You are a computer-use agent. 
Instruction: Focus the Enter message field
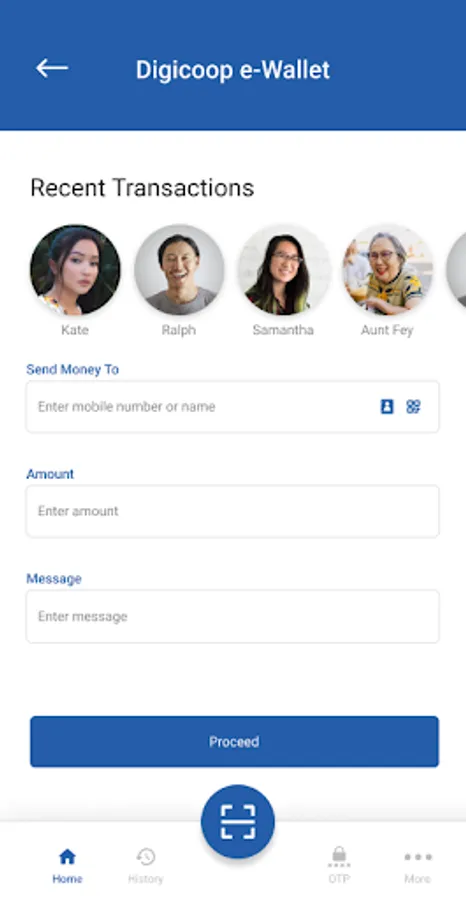click(x=232, y=616)
